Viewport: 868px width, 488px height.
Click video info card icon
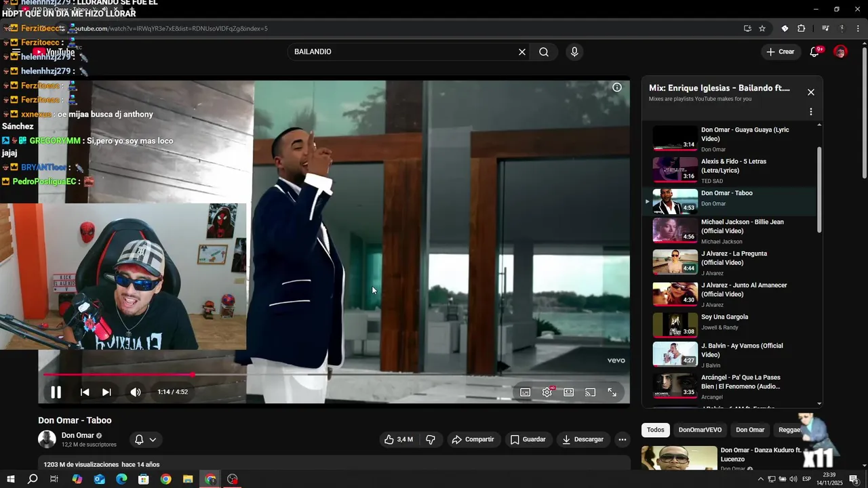617,87
